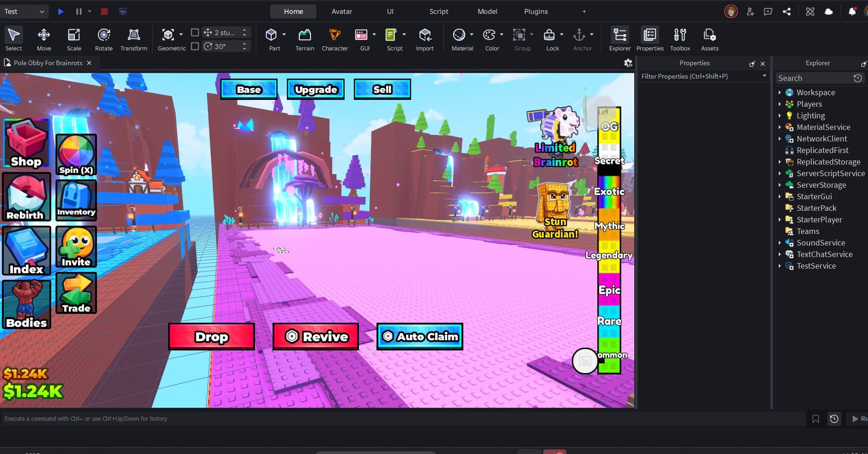Open the Character tool
868x454 pixels.
tap(335, 39)
